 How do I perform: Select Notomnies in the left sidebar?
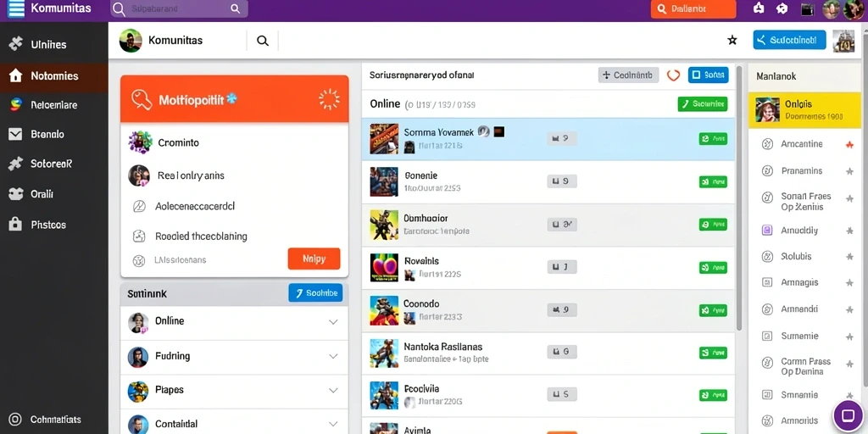[53, 76]
